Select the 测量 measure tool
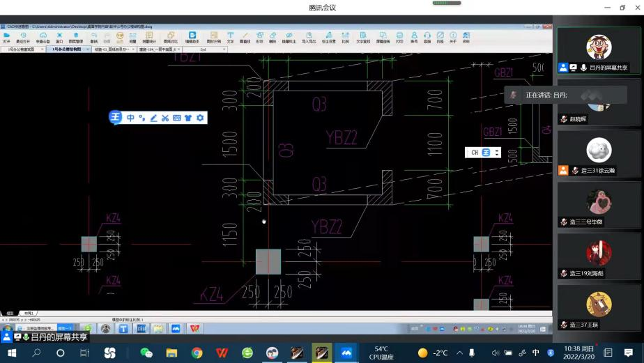This screenshot has width=644, height=363. (132, 38)
